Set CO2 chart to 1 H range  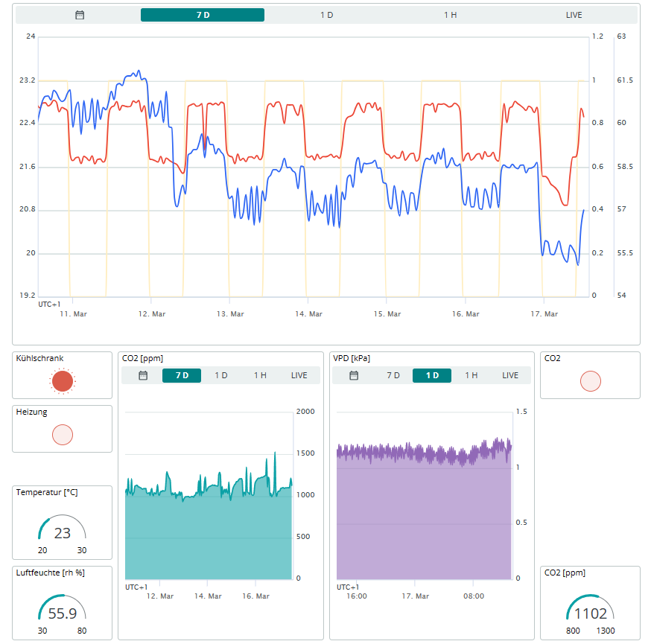click(260, 375)
